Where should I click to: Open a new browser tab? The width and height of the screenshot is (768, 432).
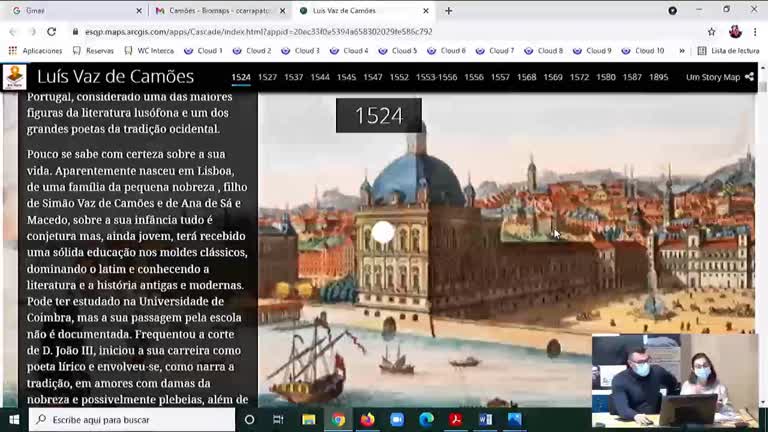[449, 11]
